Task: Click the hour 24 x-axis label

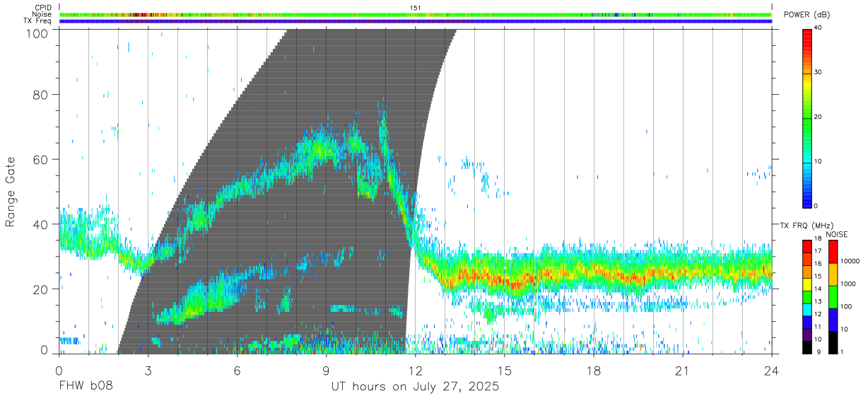Action: point(772,371)
